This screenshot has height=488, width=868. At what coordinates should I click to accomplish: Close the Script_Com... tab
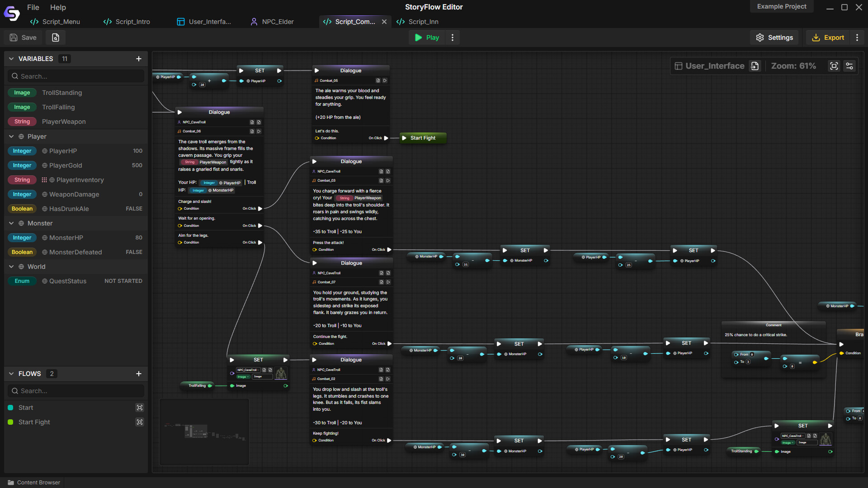click(384, 22)
